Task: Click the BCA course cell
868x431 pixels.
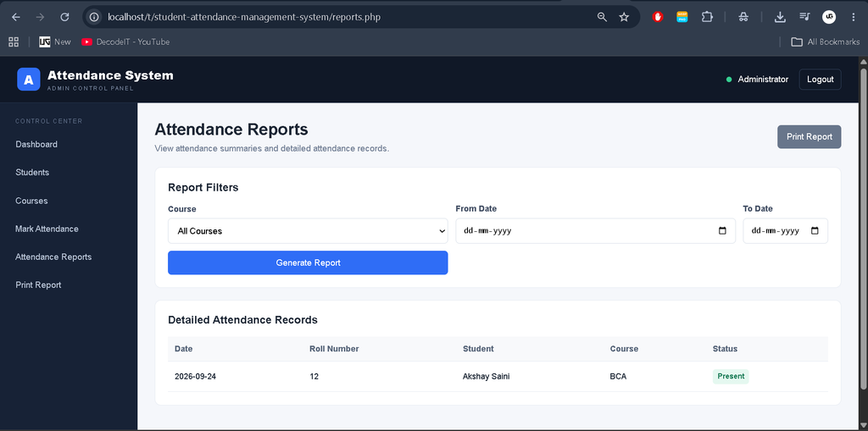Action: tap(618, 377)
